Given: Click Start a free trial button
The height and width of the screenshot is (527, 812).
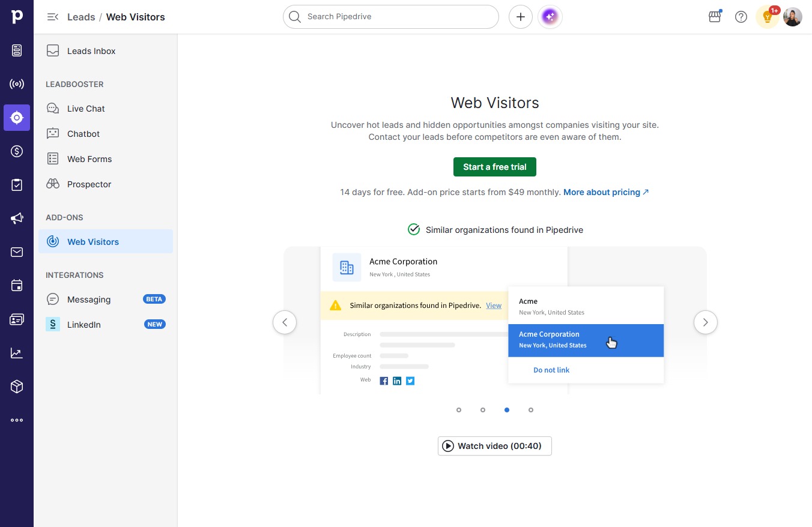Looking at the screenshot, I should (x=495, y=167).
